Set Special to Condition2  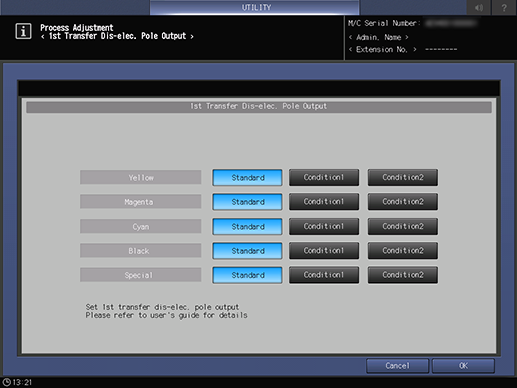tap(403, 275)
